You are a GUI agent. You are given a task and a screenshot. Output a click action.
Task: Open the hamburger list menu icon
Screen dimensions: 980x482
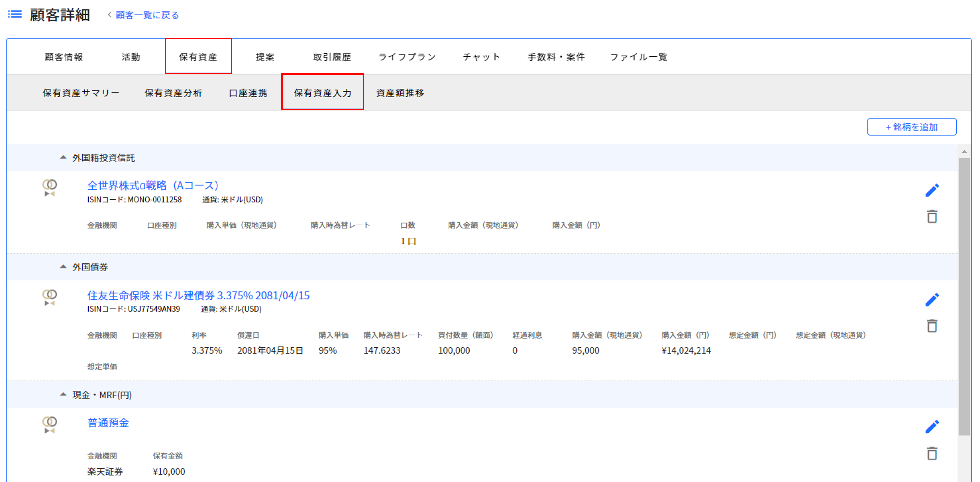pyautogui.click(x=15, y=15)
